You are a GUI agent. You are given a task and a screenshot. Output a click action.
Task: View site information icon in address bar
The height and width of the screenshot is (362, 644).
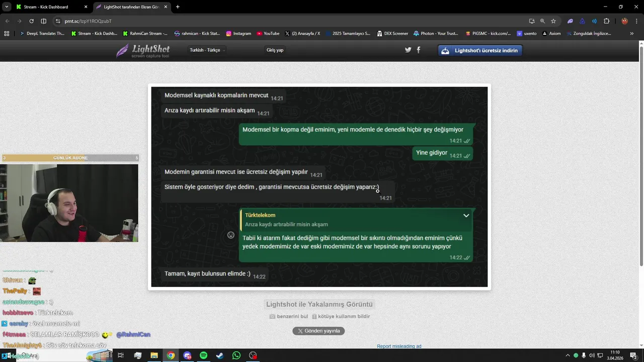click(x=58, y=21)
